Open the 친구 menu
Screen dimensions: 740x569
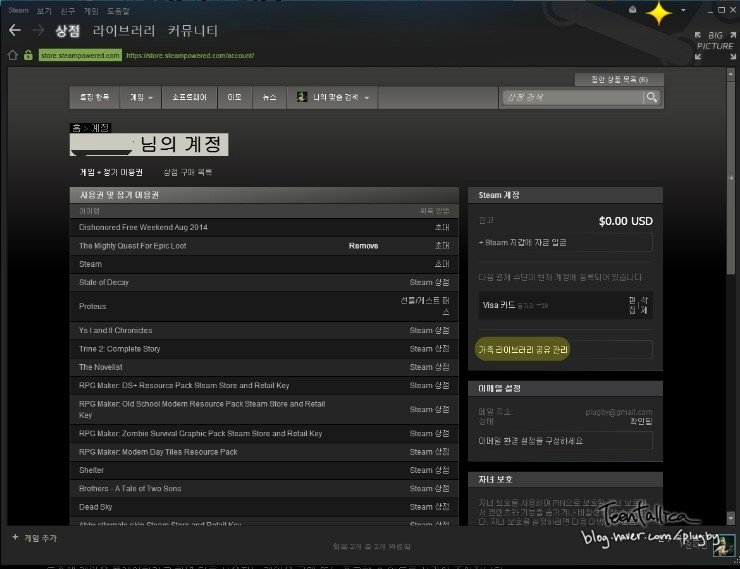[x=67, y=11]
